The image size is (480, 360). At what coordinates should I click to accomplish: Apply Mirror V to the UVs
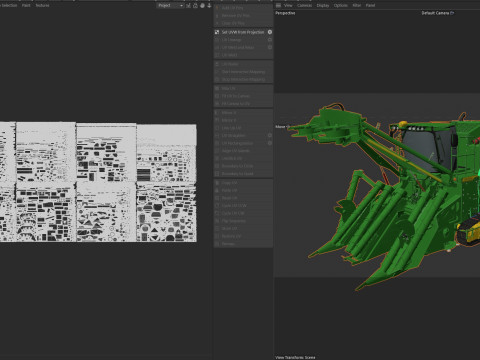click(x=243, y=120)
